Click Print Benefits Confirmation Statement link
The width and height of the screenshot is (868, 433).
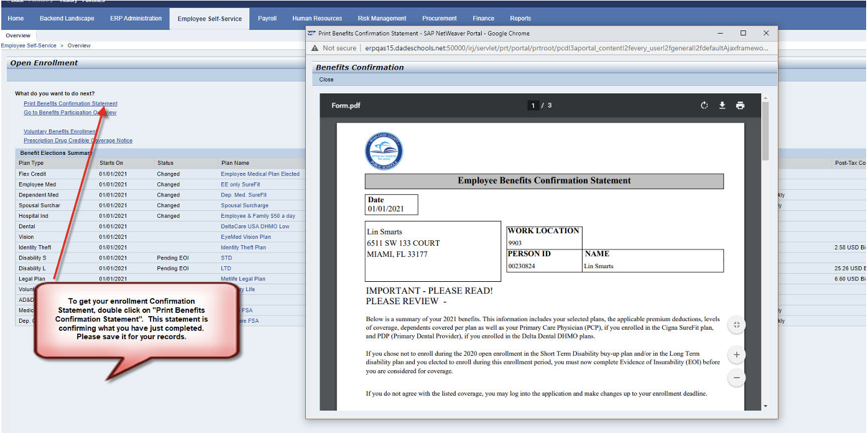(x=70, y=104)
